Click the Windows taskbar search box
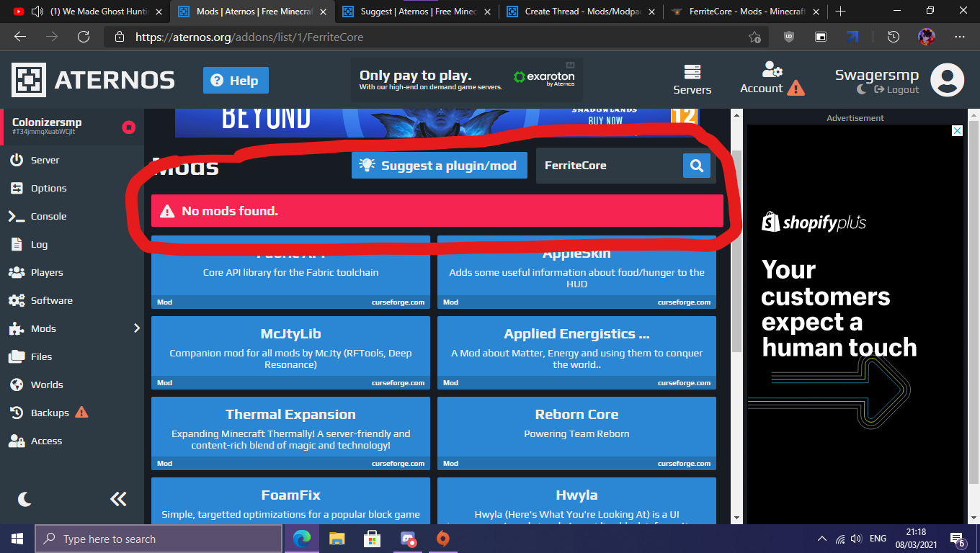Viewport: 980px width, 553px height. coord(159,539)
